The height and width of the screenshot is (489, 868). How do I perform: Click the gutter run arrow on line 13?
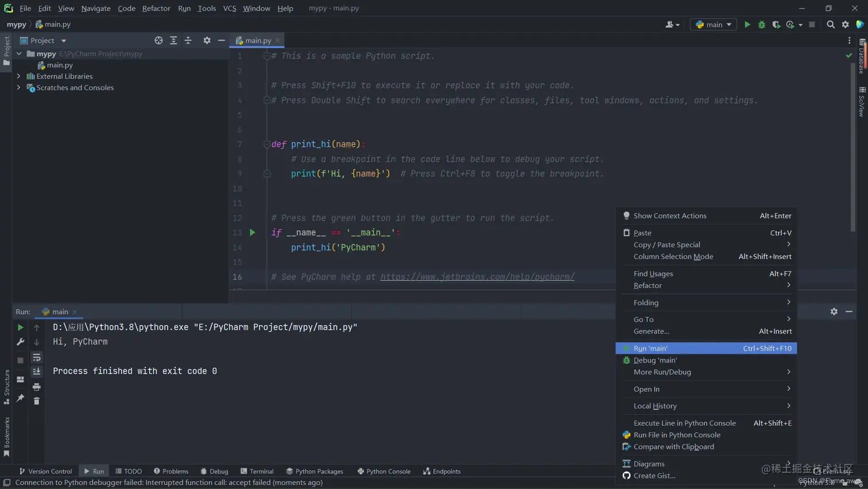(252, 233)
